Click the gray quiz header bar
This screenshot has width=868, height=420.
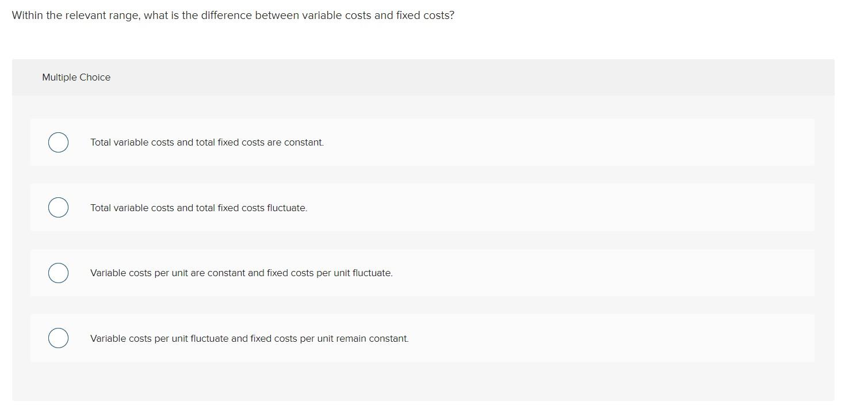click(x=423, y=77)
